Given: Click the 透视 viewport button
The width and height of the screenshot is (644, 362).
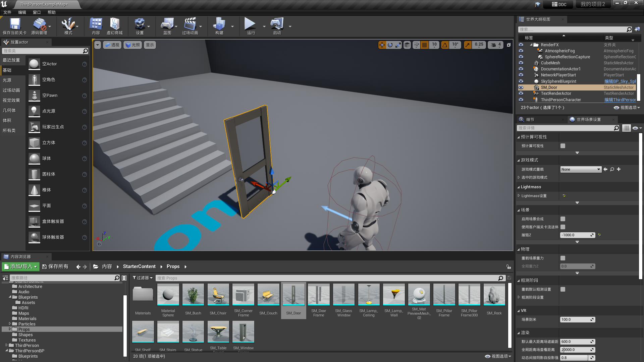Looking at the screenshot, I should tap(112, 45).
